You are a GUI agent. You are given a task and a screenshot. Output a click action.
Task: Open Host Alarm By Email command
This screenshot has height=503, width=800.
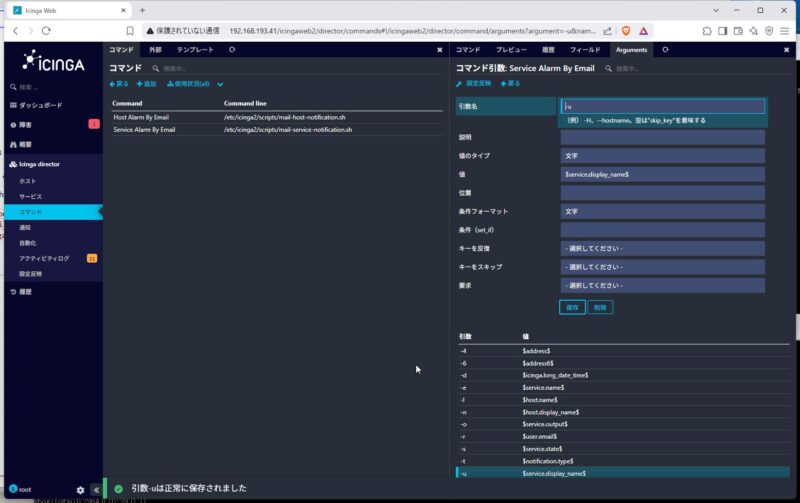click(141, 117)
